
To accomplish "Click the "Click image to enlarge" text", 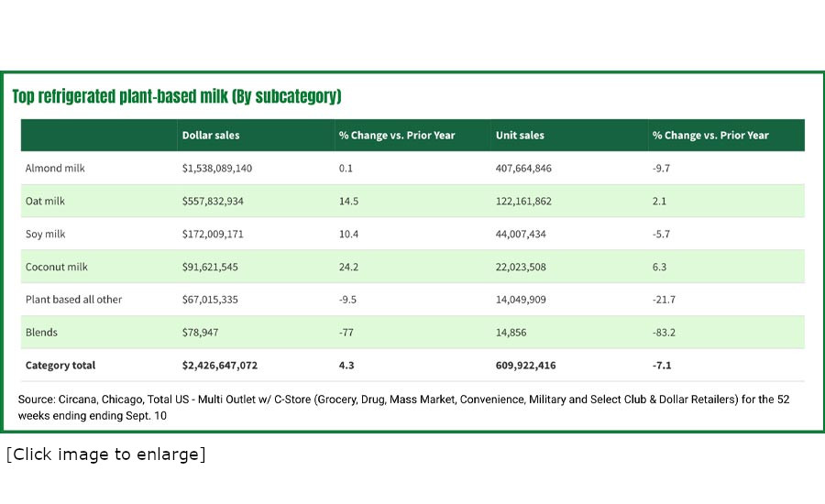I will coord(105,455).
